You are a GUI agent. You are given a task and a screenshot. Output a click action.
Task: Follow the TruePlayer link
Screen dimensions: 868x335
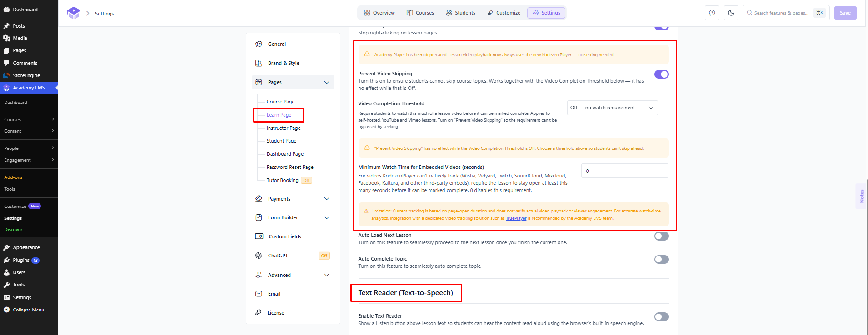(516, 218)
